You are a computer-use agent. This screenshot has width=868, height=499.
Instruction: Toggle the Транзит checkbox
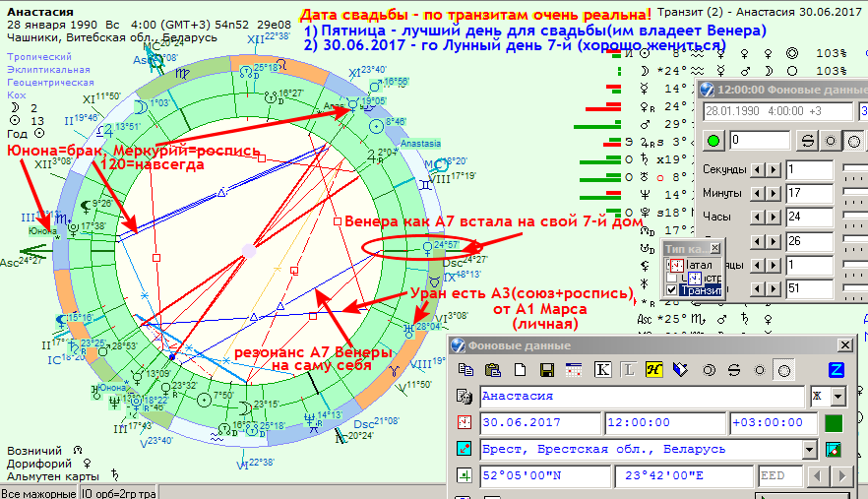(671, 290)
